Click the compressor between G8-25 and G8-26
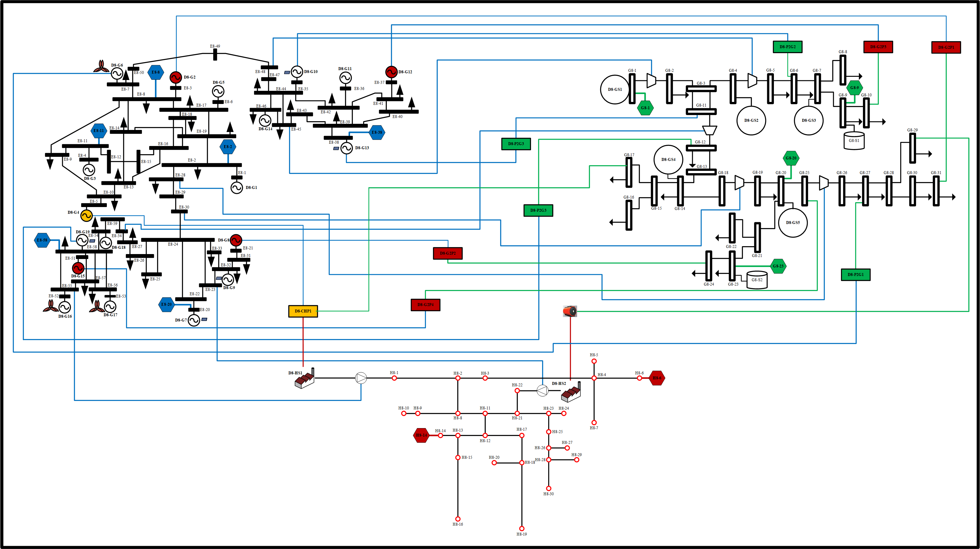 824,183
